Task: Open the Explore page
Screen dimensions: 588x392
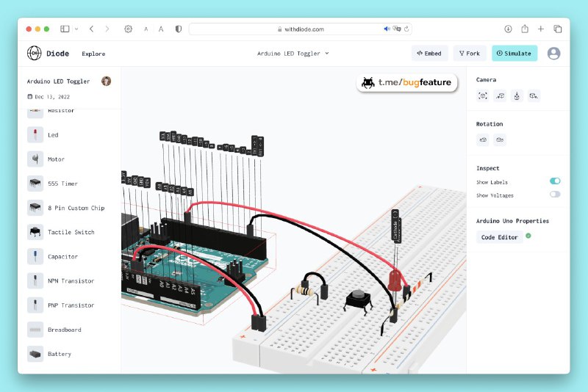Action: (x=93, y=54)
